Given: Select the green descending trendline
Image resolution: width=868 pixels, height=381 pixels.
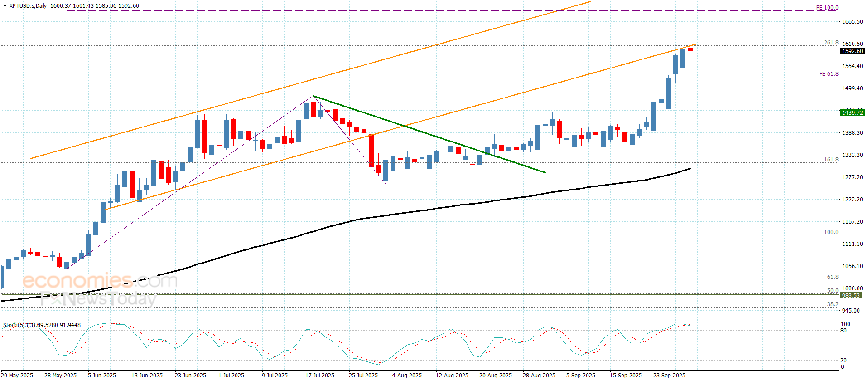Looking at the screenshot, I should [x=429, y=134].
